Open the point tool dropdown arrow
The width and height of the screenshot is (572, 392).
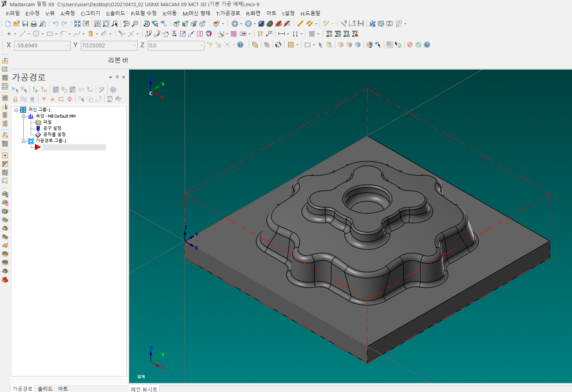tap(15, 34)
